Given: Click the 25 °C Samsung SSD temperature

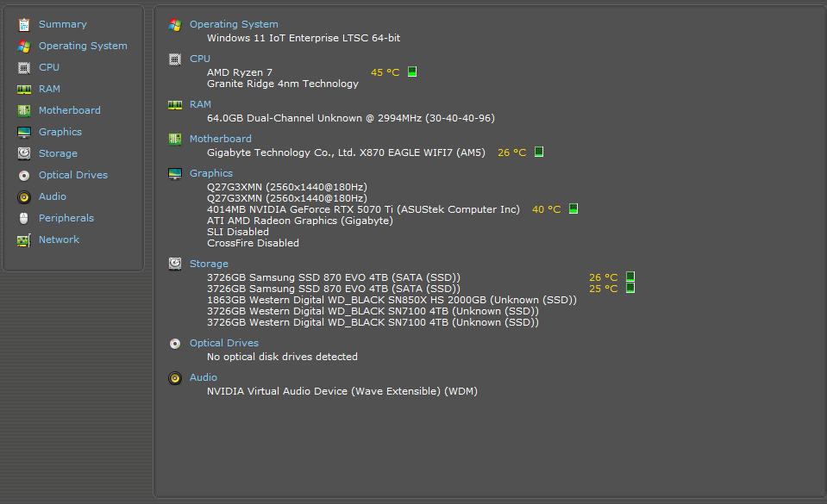Looking at the screenshot, I should (604, 289).
